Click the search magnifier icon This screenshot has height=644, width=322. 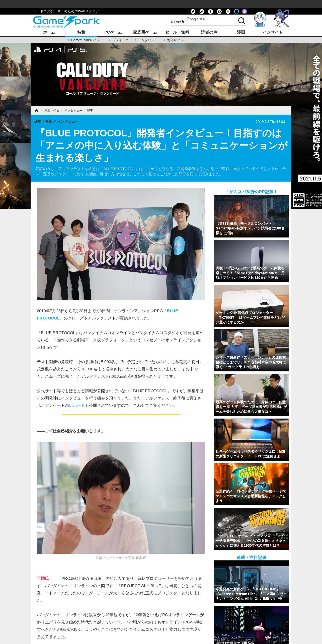(241, 21)
